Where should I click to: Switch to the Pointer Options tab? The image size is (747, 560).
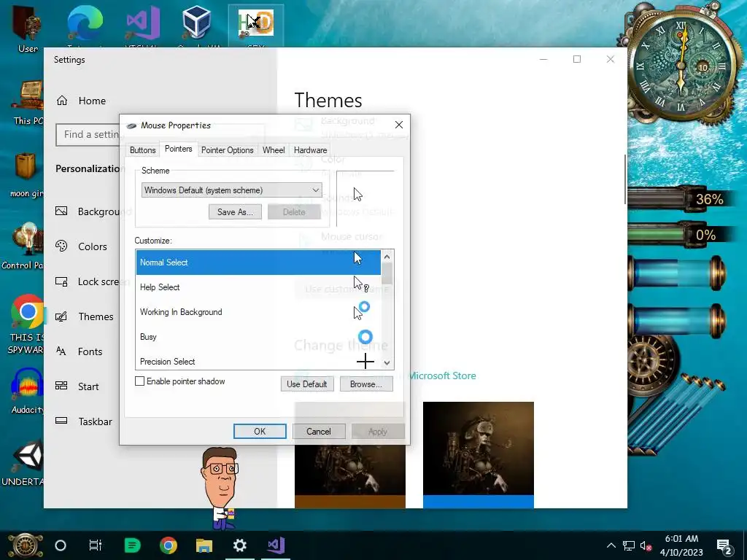(x=228, y=150)
